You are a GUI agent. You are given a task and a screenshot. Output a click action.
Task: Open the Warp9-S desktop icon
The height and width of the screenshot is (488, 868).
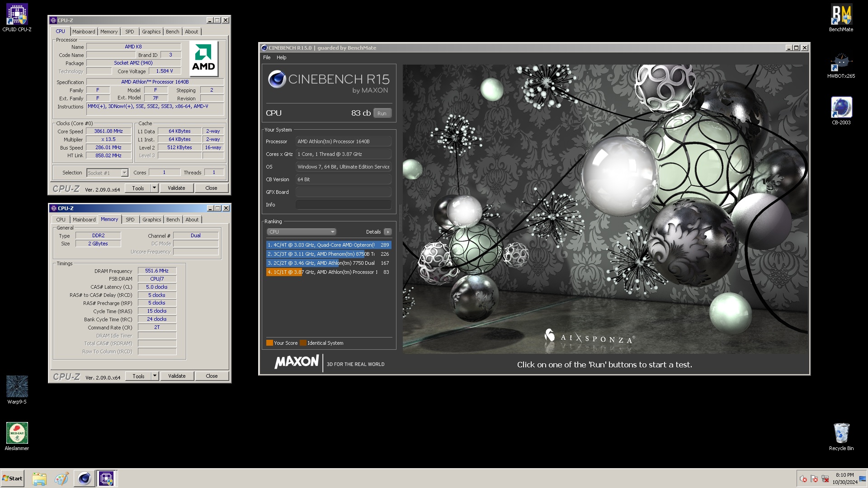point(17,389)
